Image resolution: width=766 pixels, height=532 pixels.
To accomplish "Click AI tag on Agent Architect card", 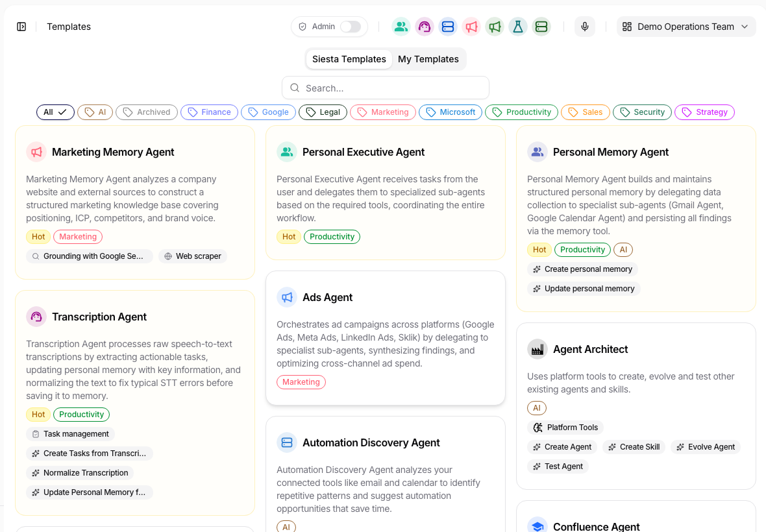I will [537, 408].
